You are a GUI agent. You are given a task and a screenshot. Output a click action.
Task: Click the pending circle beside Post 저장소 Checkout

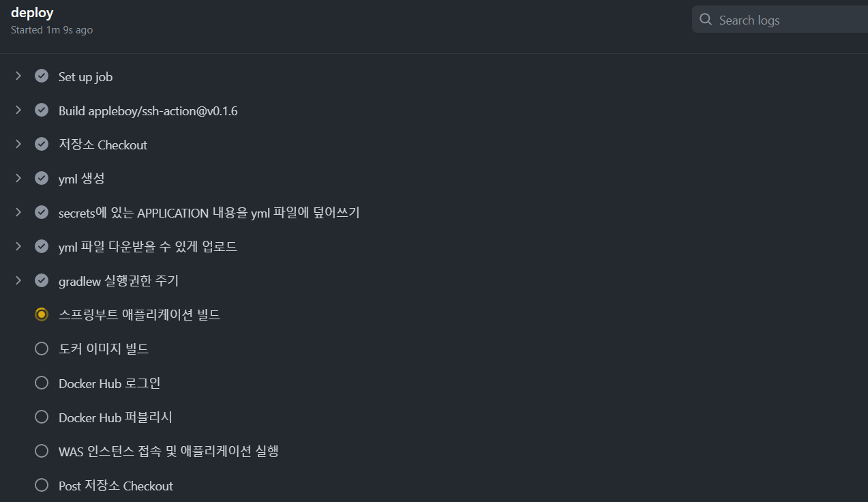coord(42,485)
